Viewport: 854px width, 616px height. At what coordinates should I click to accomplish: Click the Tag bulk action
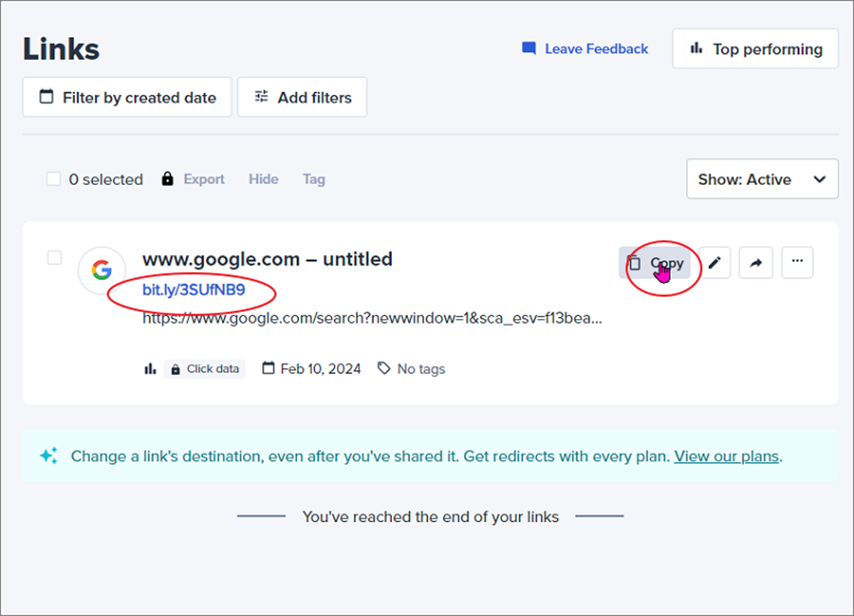click(x=314, y=180)
